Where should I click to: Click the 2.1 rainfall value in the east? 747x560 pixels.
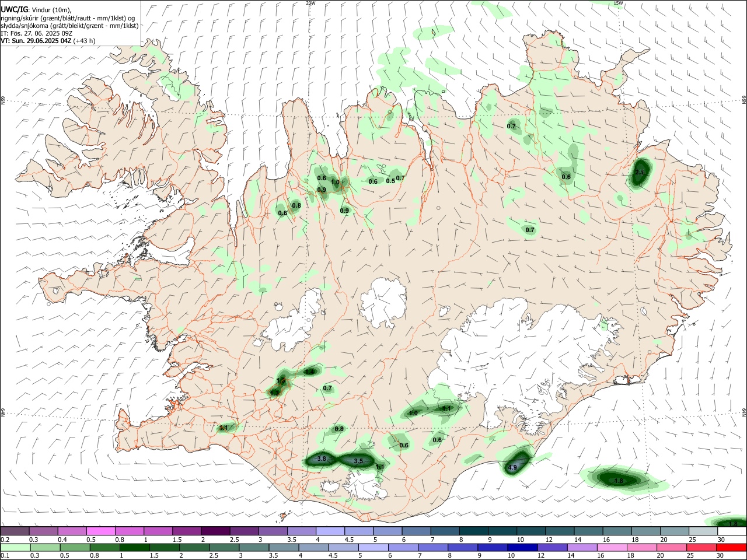tap(640, 173)
